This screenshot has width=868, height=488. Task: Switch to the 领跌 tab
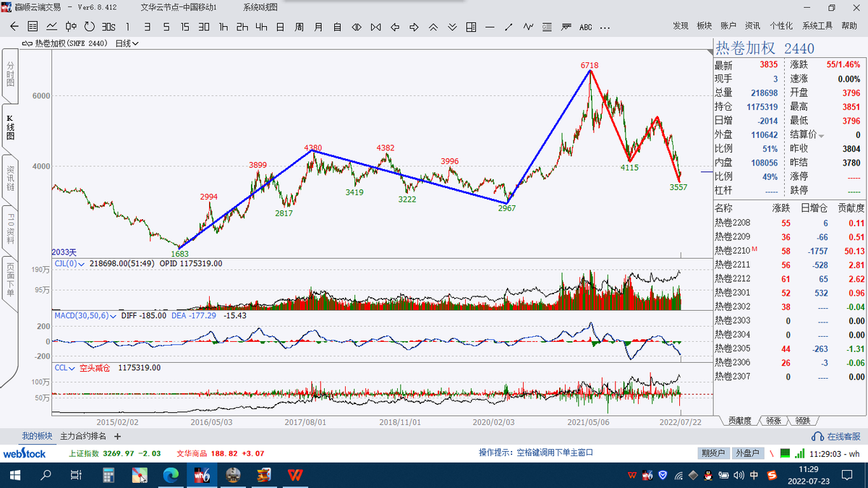(x=803, y=420)
